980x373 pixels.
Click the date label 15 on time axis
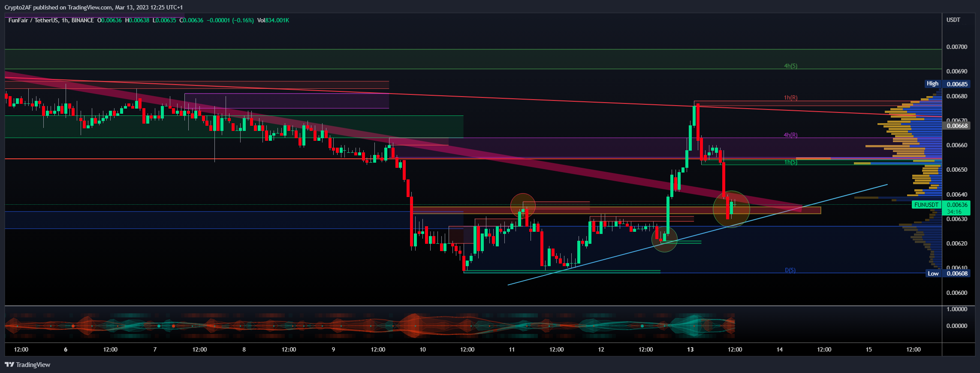(868, 349)
